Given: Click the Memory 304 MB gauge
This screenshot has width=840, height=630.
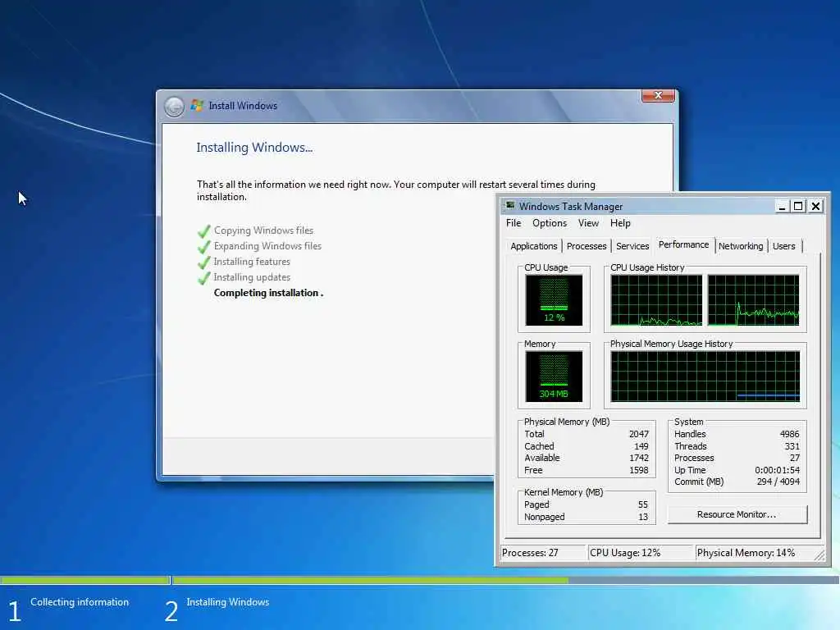Looking at the screenshot, I should pyautogui.click(x=554, y=376).
